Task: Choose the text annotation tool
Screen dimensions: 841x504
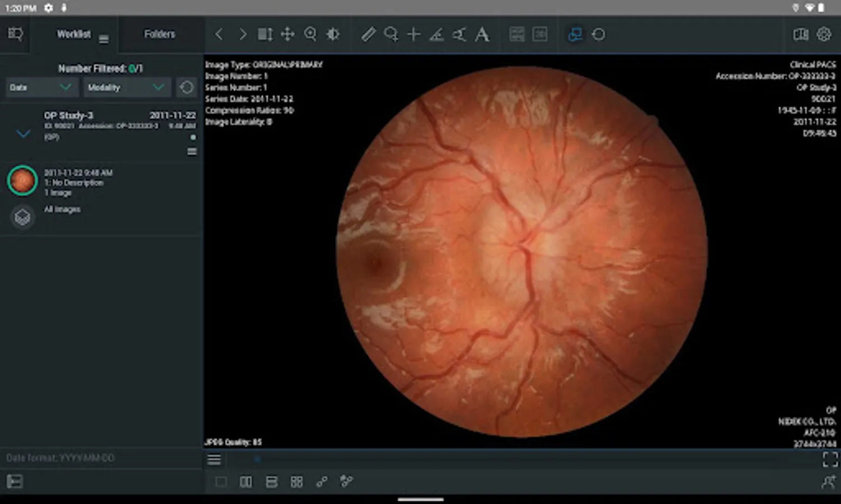Action: tap(482, 35)
